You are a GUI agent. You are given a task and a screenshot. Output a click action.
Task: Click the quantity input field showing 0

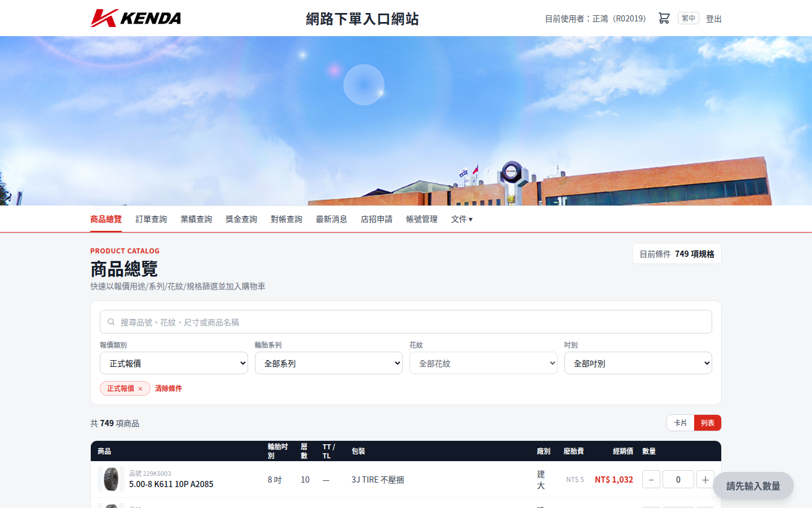(678, 479)
